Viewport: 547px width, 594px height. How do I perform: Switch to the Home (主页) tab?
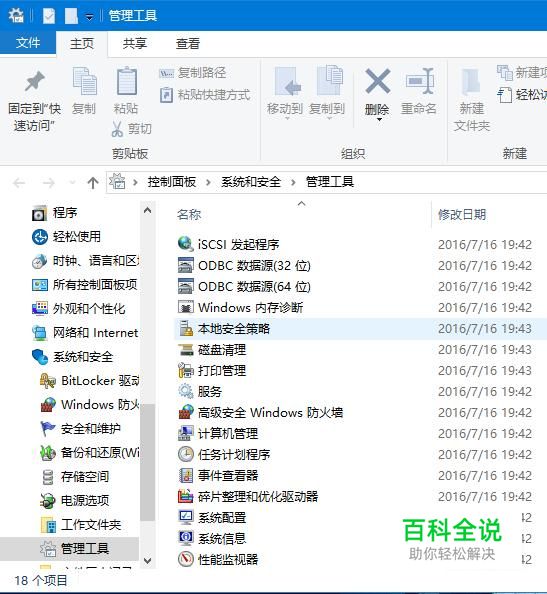point(82,44)
